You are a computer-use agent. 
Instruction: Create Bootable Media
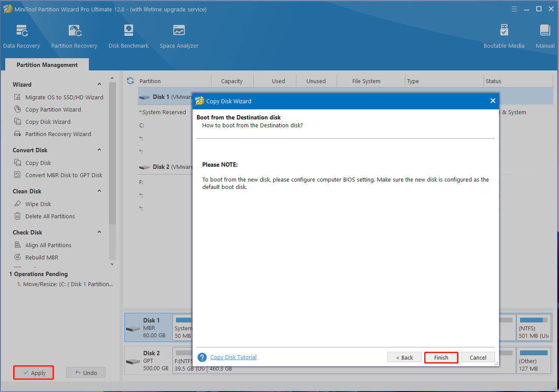tap(504, 37)
